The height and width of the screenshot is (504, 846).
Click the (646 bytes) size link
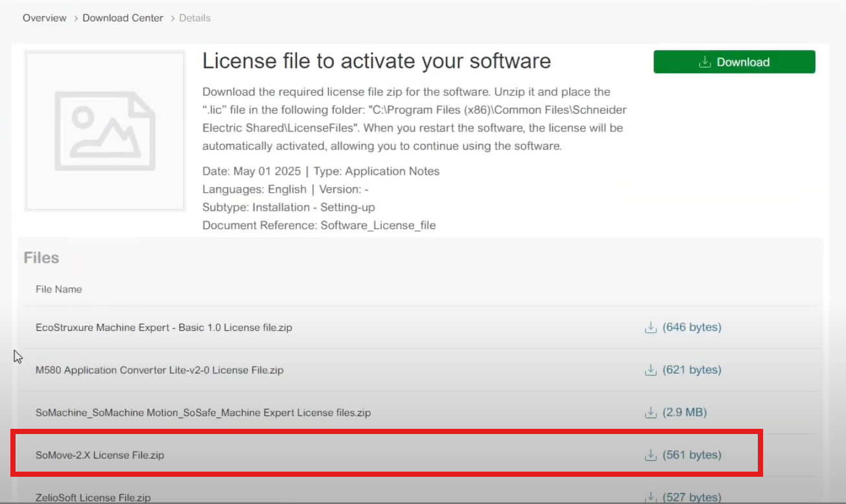point(692,328)
